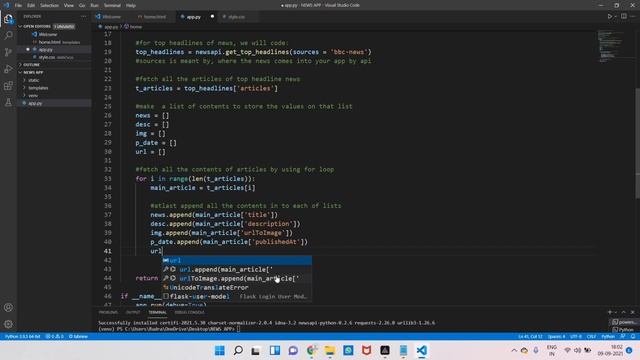Open the Terminal menu
The image size is (640, 360).
tap(112, 5)
